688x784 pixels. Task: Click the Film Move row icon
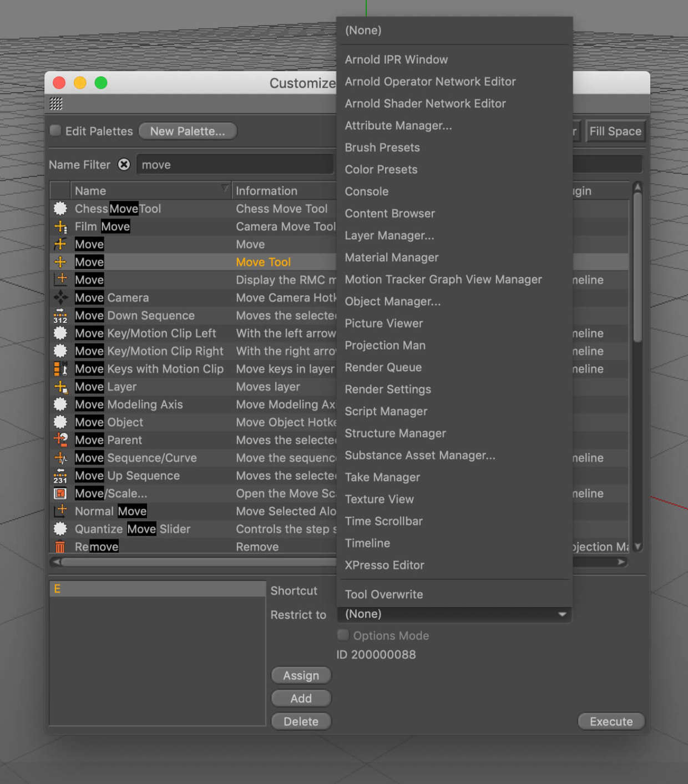click(x=60, y=226)
